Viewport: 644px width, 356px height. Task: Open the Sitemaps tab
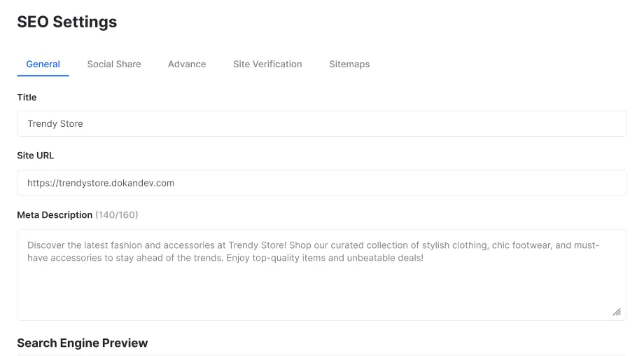(x=349, y=64)
